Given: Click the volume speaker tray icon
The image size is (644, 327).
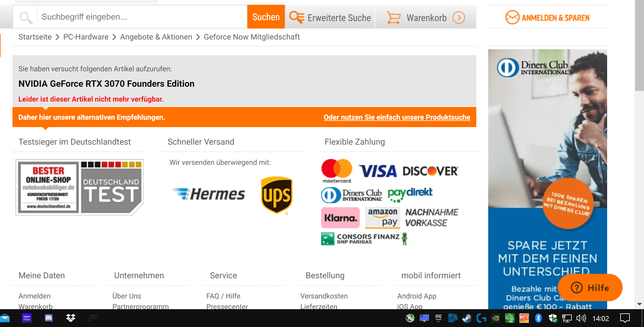Looking at the screenshot, I should point(581,318).
